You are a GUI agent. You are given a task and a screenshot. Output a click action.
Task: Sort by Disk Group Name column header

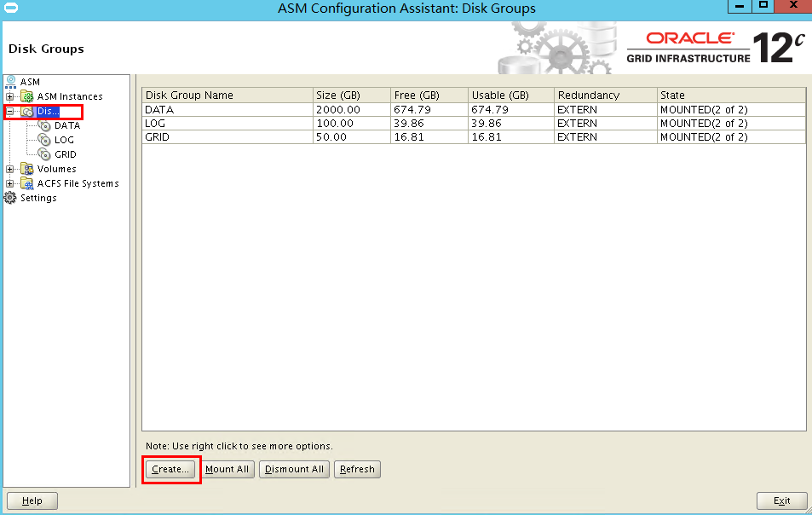click(x=227, y=95)
